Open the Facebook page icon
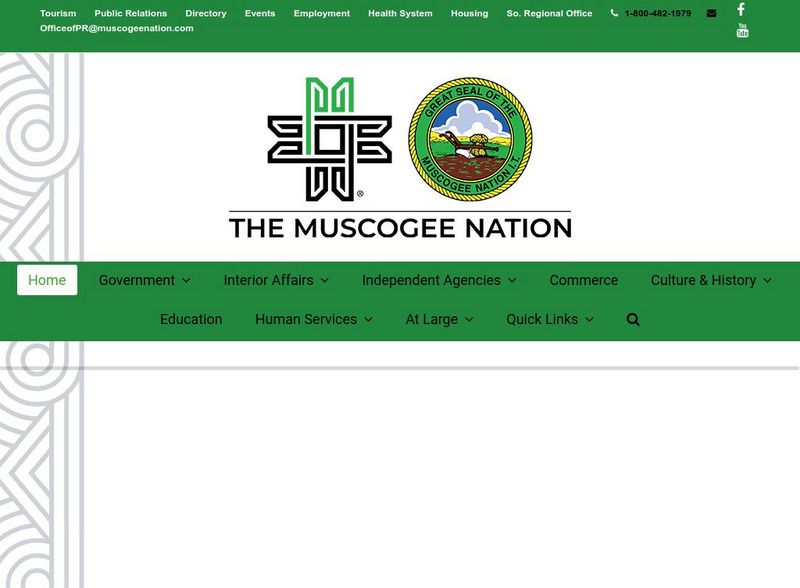800x588 pixels. click(x=741, y=9)
